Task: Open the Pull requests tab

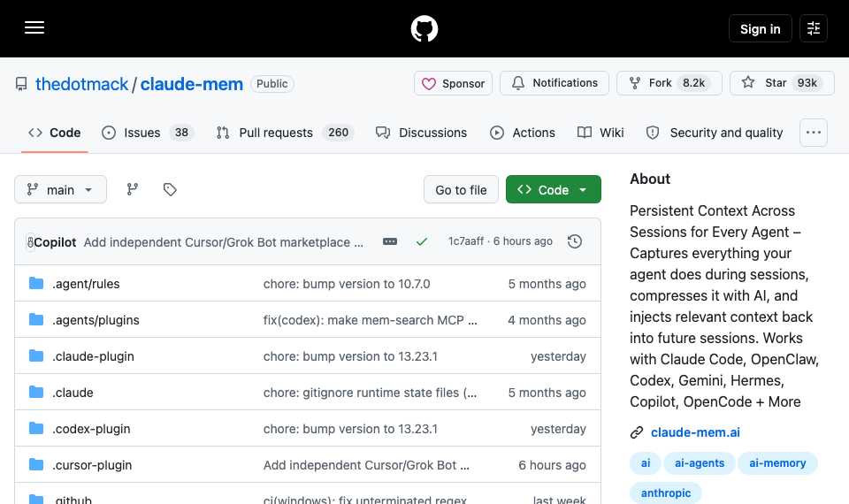Action: (x=285, y=133)
